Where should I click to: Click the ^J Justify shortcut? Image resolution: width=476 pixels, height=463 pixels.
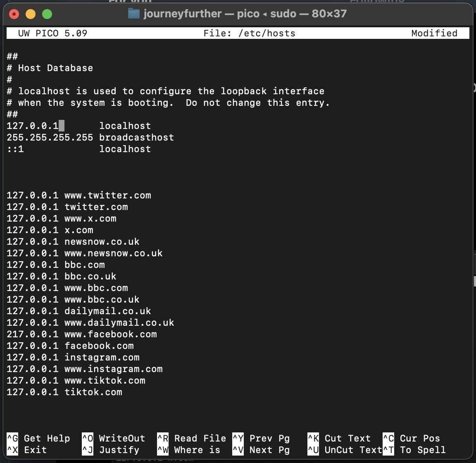click(110, 450)
